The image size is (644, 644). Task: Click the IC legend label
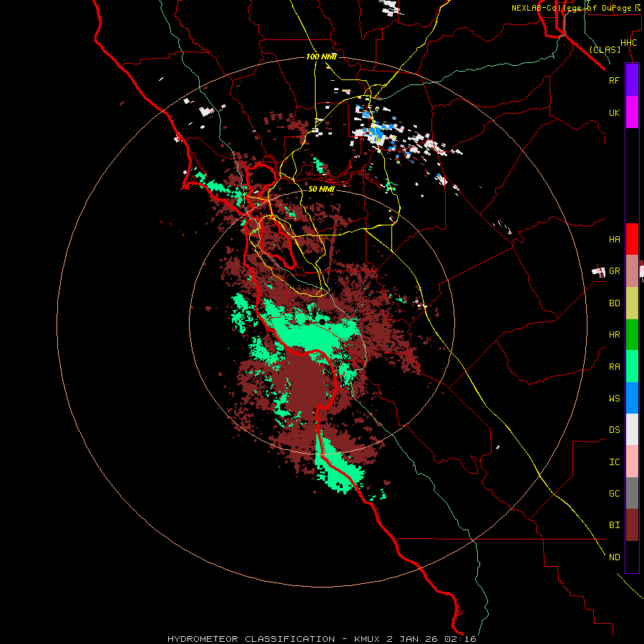coord(615,462)
